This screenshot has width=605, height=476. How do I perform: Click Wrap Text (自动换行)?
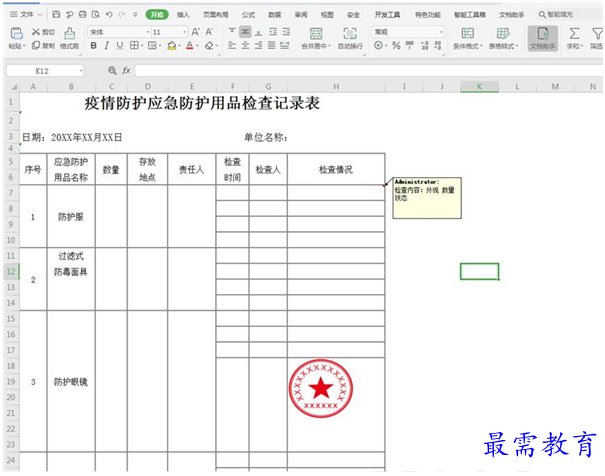(350, 38)
